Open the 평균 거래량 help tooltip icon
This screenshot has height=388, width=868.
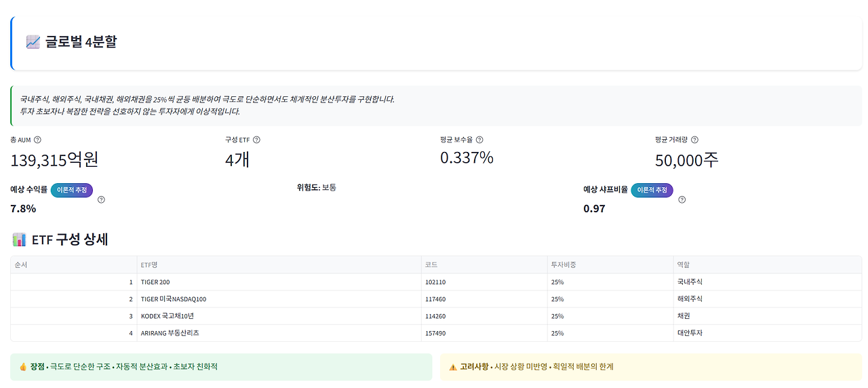(x=694, y=140)
